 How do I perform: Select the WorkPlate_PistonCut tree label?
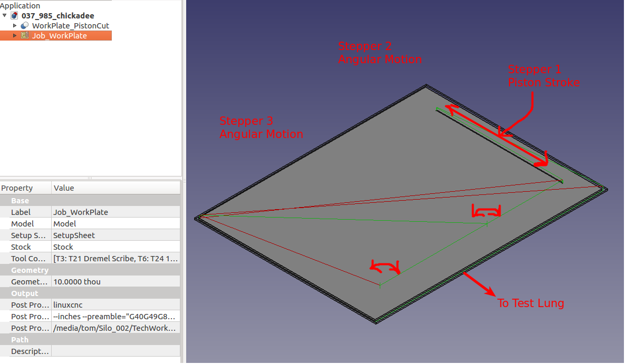70,26
